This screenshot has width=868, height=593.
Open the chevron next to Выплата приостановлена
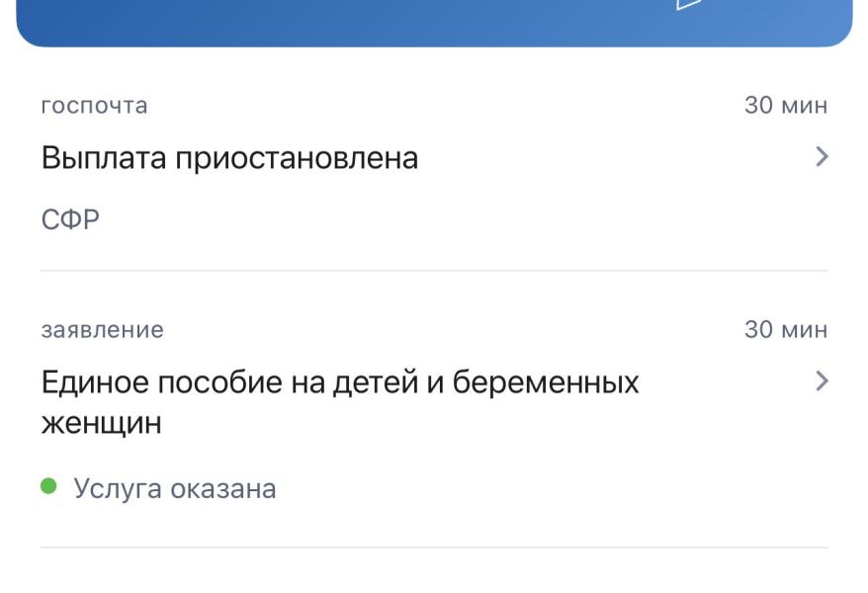[x=823, y=156]
